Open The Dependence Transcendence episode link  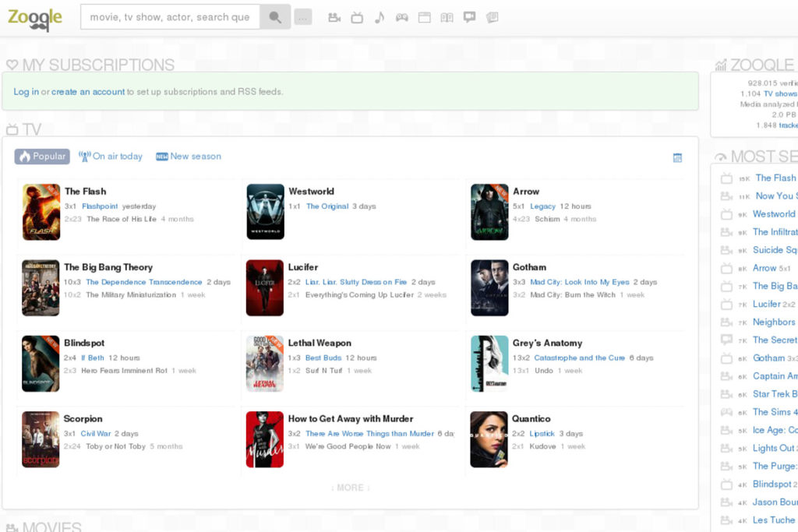point(144,282)
